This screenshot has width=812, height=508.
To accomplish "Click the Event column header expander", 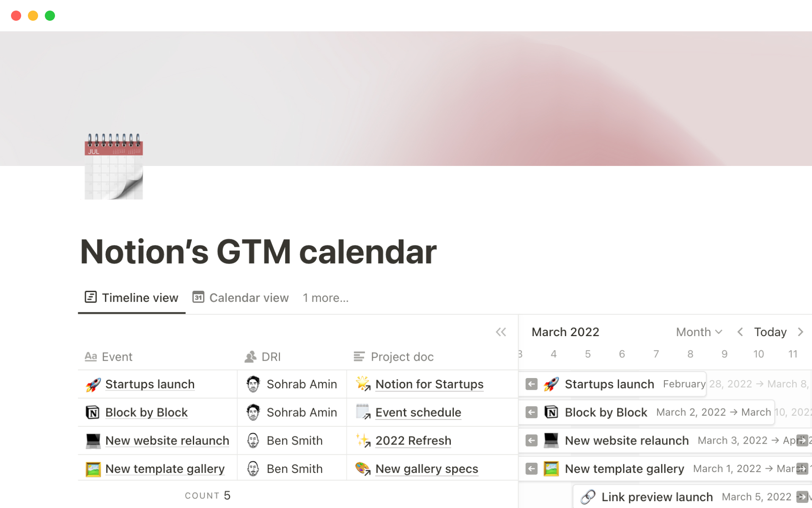I will click(237, 357).
